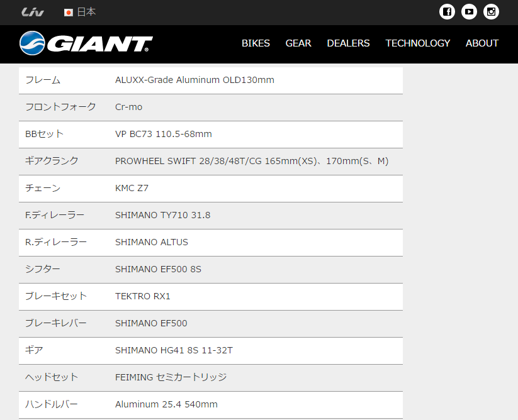Select the 日本 region link
Image resolution: width=518 pixels, height=420 pixels.
[87, 12]
